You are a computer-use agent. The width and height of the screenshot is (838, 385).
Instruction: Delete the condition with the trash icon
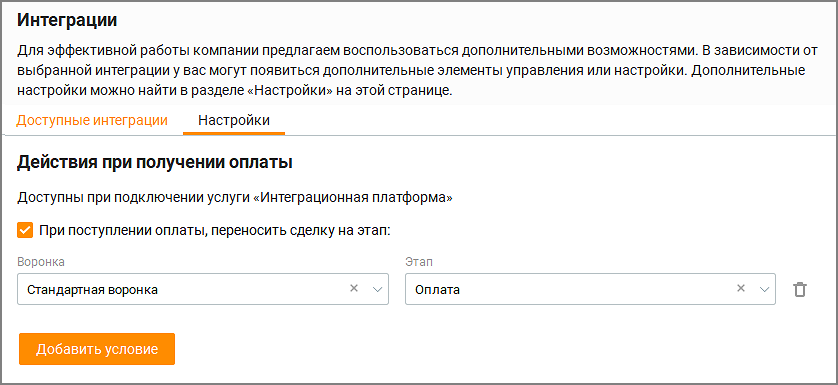(800, 289)
